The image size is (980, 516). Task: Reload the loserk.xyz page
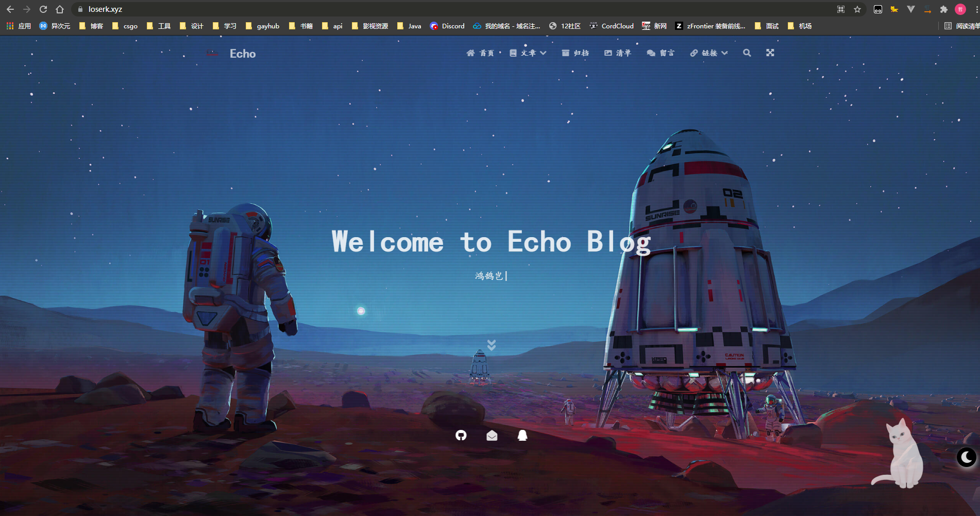pyautogui.click(x=43, y=9)
